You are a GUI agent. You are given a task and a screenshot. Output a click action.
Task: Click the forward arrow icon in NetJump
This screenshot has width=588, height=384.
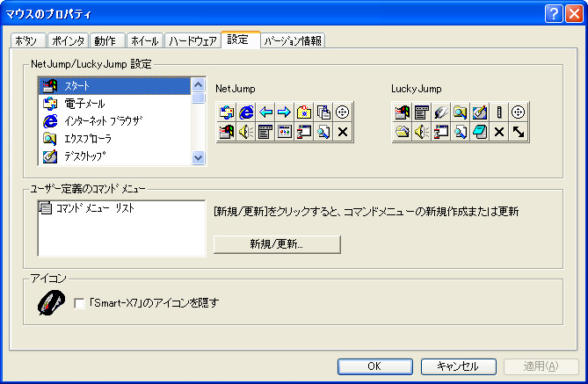tap(285, 112)
